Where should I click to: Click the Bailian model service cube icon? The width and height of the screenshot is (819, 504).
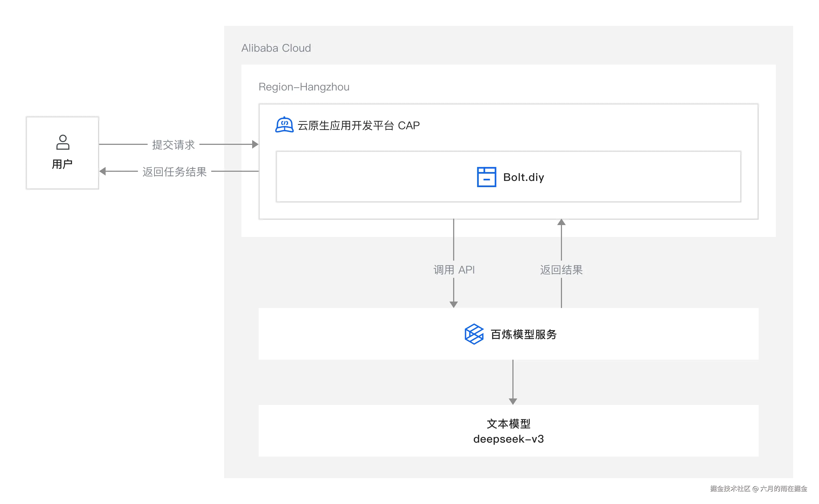pyautogui.click(x=474, y=334)
